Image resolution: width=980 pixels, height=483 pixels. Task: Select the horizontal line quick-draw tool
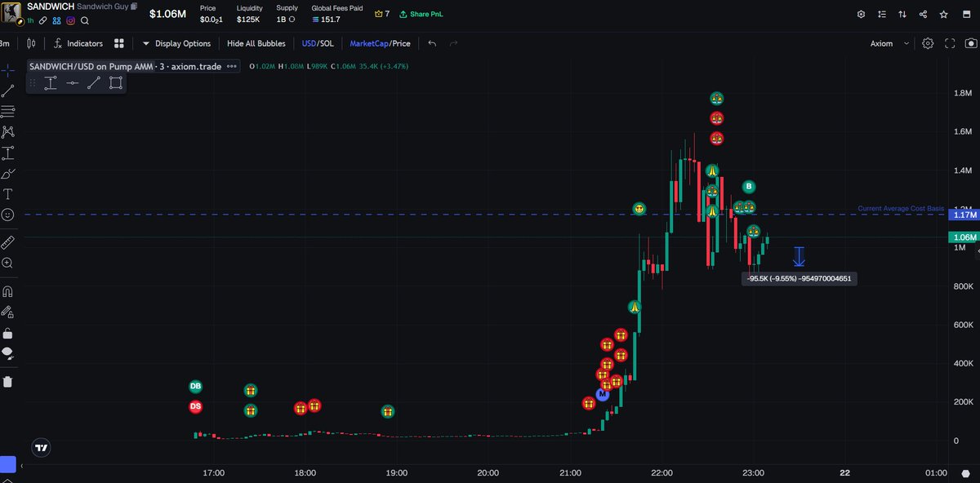click(72, 82)
